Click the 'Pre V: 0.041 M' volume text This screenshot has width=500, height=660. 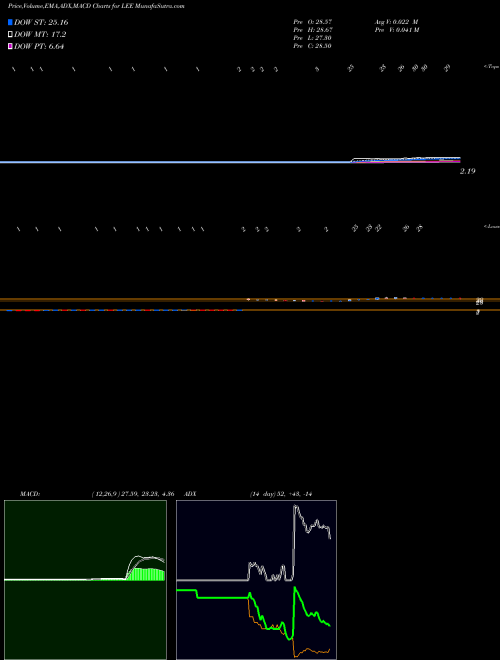tap(396, 30)
